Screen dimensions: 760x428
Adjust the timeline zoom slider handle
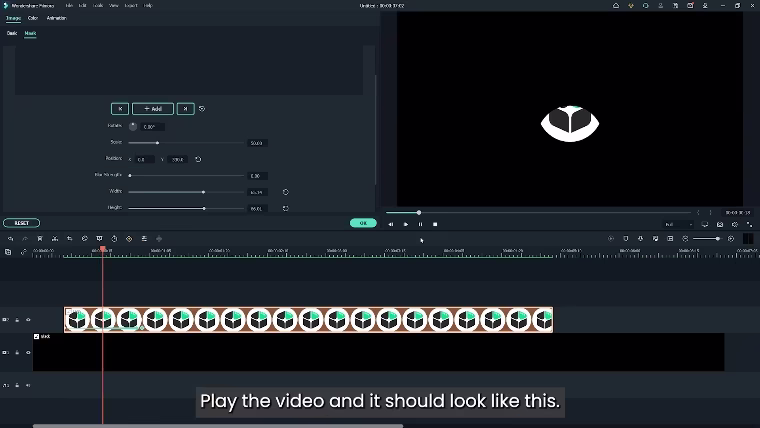(x=717, y=238)
